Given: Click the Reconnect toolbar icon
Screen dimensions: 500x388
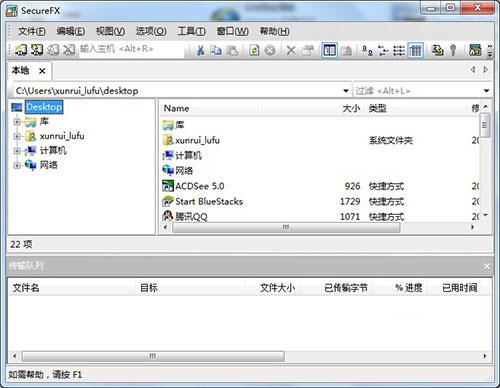Looking at the screenshot, I should click(53, 50).
